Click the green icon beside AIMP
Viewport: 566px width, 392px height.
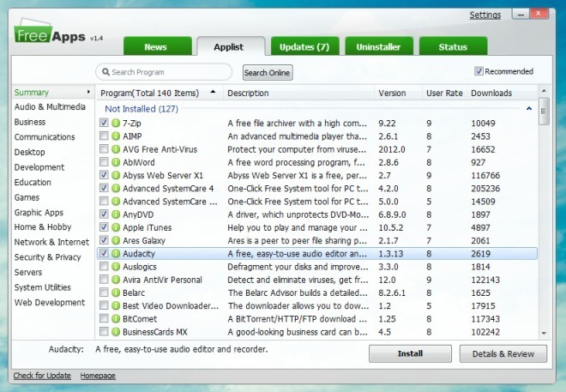tap(116, 136)
